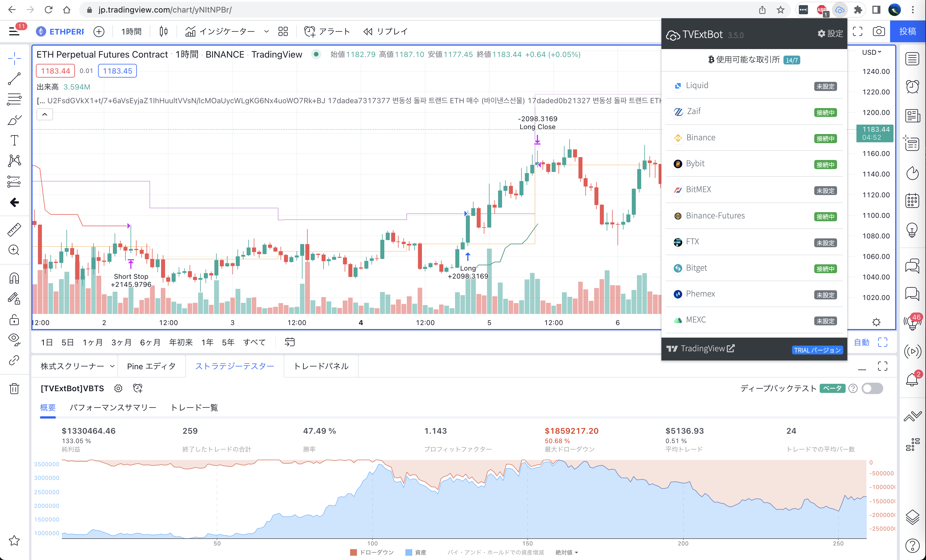Create a new alert
Image resolution: width=926 pixels, height=560 pixels.
pyautogui.click(x=327, y=32)
